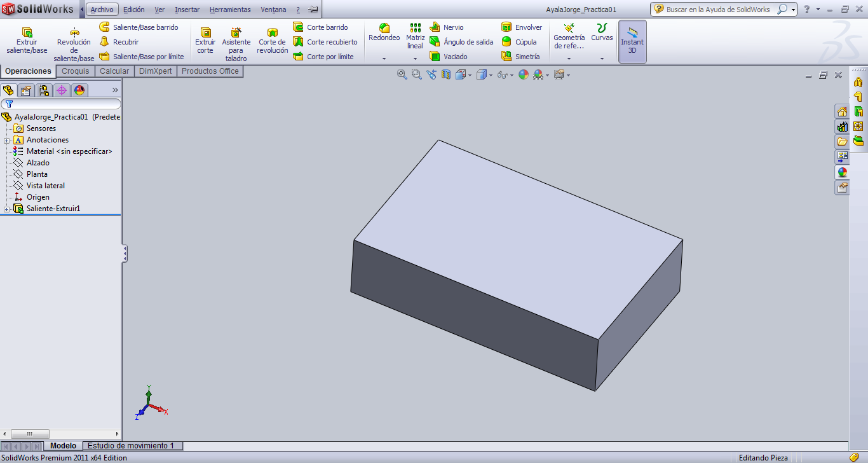Use the Zoom encuadre tool
The width and height of the screenshot is (868, 463).
(x=416, y=74)
